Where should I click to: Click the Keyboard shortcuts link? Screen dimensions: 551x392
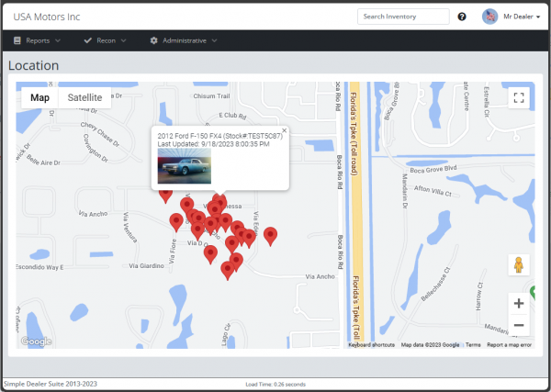(372, 344)
